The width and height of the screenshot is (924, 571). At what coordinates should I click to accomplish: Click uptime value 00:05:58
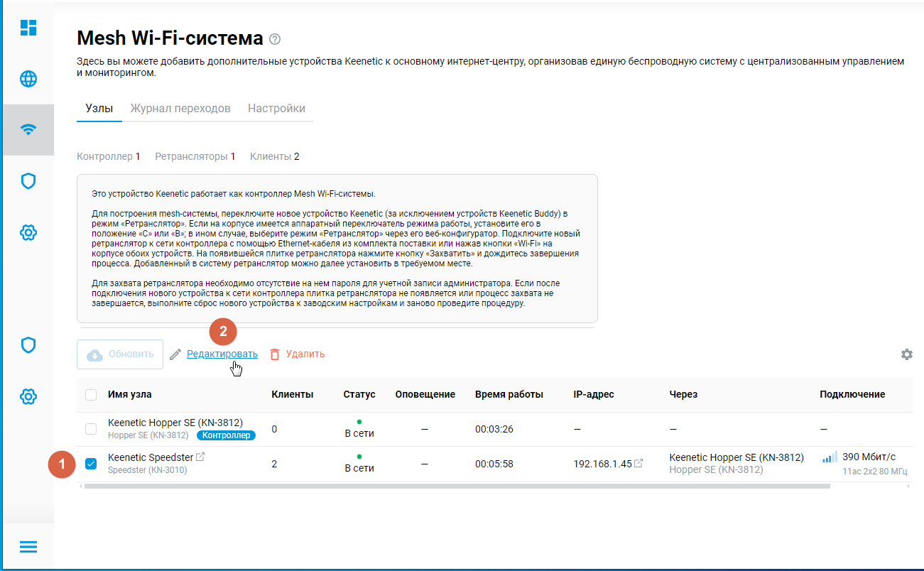point(494,464)
